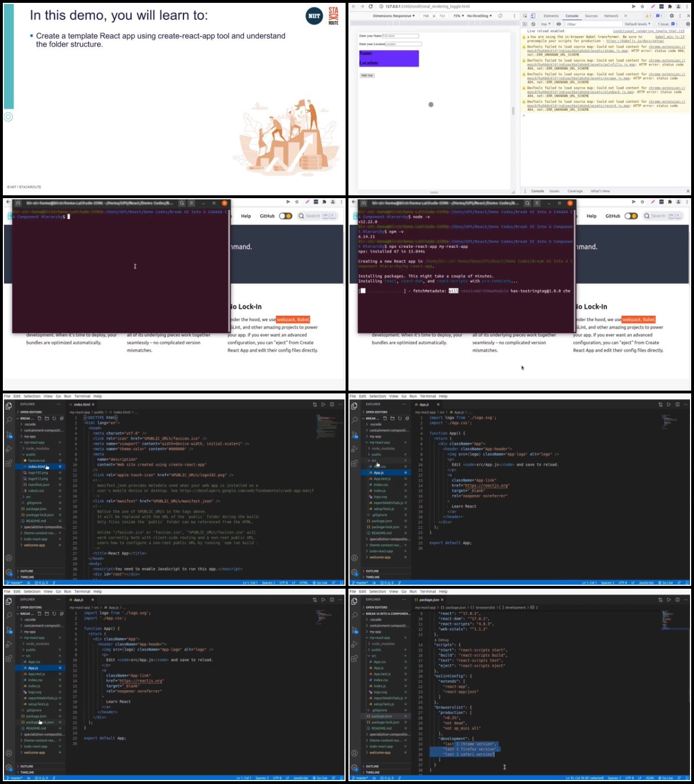Click the run icon above index.html editor
Image resolution: width=694 pixels, height=784 pixels.
(323, 404)
